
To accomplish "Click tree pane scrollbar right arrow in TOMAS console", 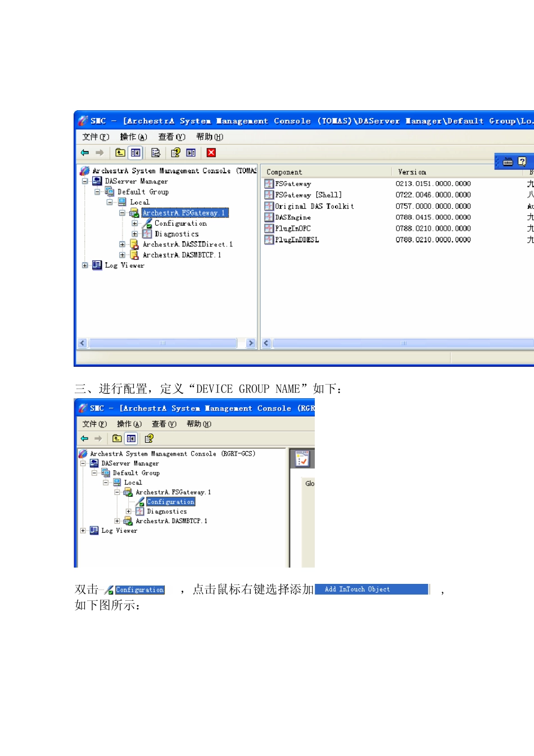I will pyautogui.click(x=251, y=343).
